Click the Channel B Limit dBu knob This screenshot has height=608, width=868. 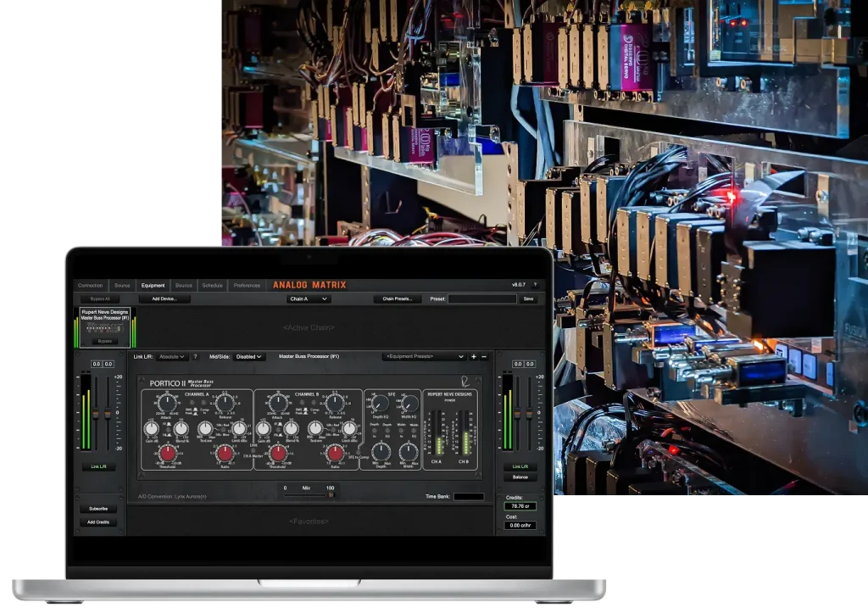(349, 428)
